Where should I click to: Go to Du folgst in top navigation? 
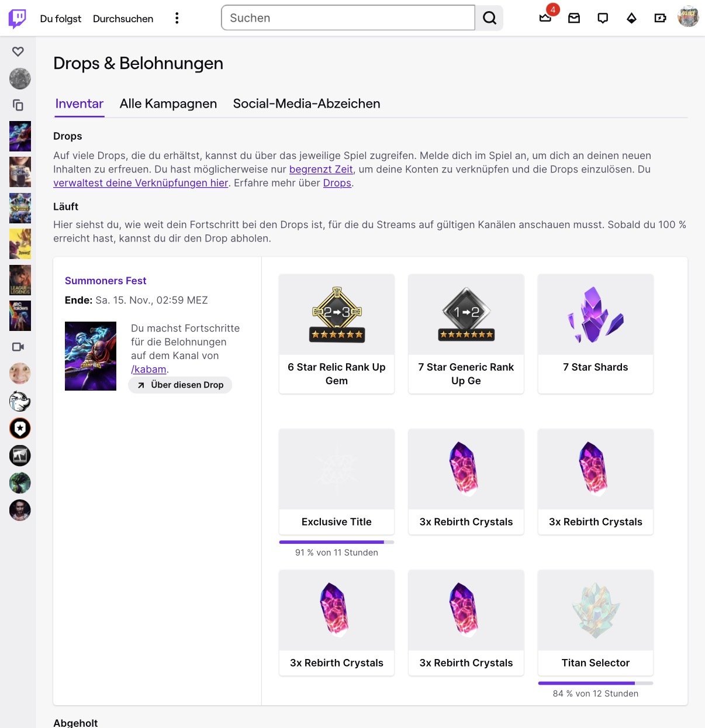(61, 19)
